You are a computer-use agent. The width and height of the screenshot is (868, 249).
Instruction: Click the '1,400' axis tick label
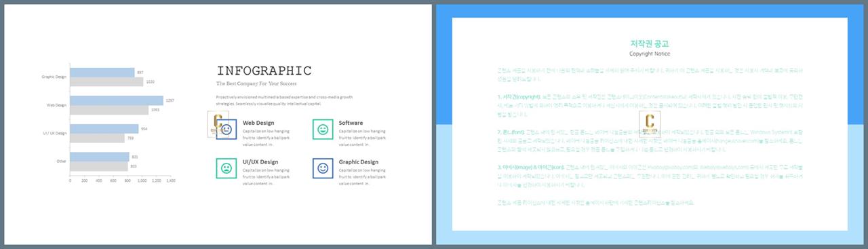(x=170, y=181)
